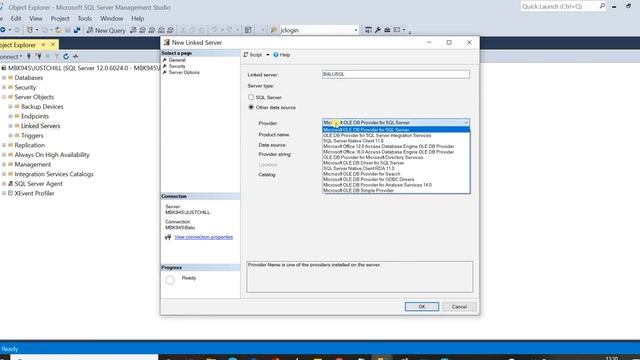Expand the Security node in Object Explorer

pos(4,87)
